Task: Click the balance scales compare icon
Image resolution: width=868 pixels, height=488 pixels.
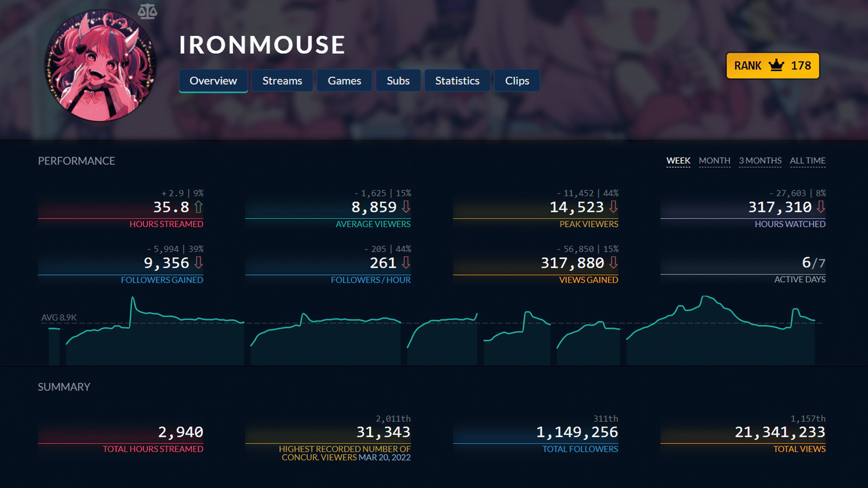Action: point(147,11)
